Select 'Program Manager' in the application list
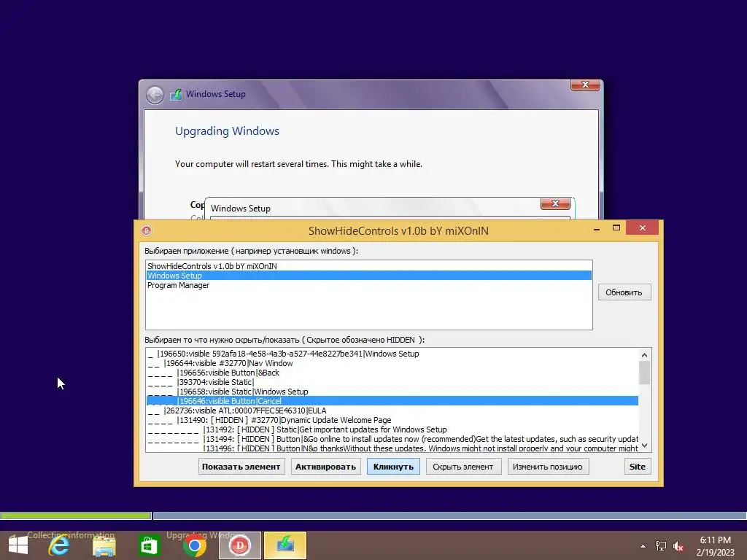This screenshot has height=560, width=747. point(368,285)
